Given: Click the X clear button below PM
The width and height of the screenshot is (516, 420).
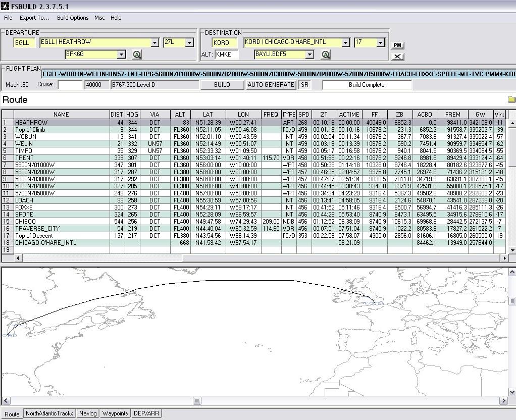Looking at the screenshot, I should (397, 57).
